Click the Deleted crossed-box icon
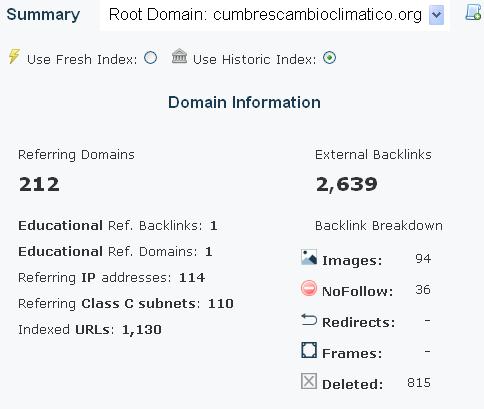Viewport: 484px width, 409px height. [309, 381]
